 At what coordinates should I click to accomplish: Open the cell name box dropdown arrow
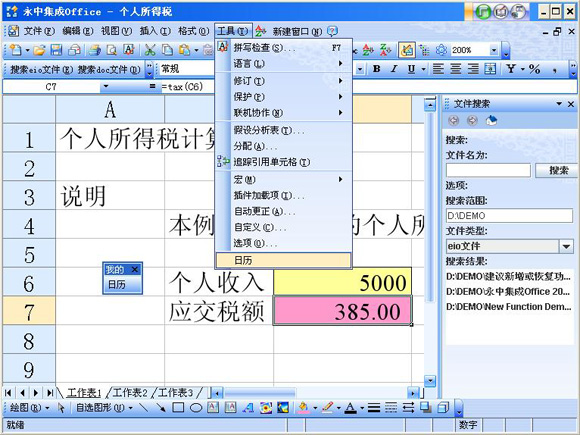[x=105, y=87]
